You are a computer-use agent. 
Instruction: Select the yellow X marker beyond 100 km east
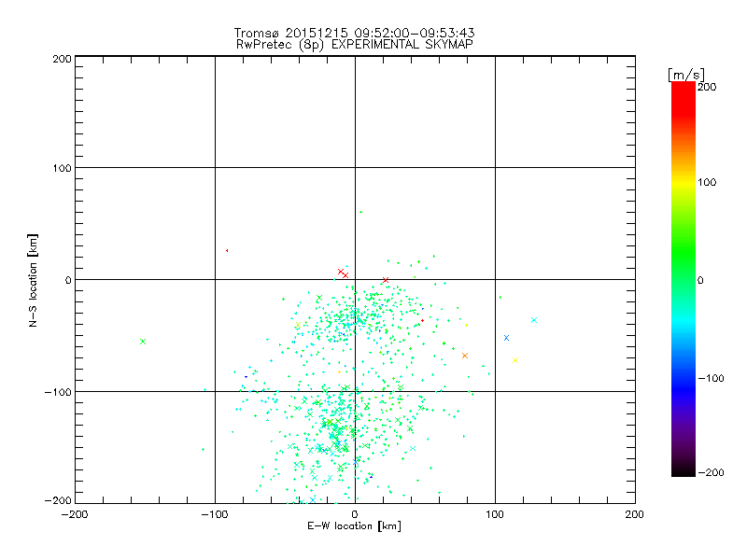[515, 360]
